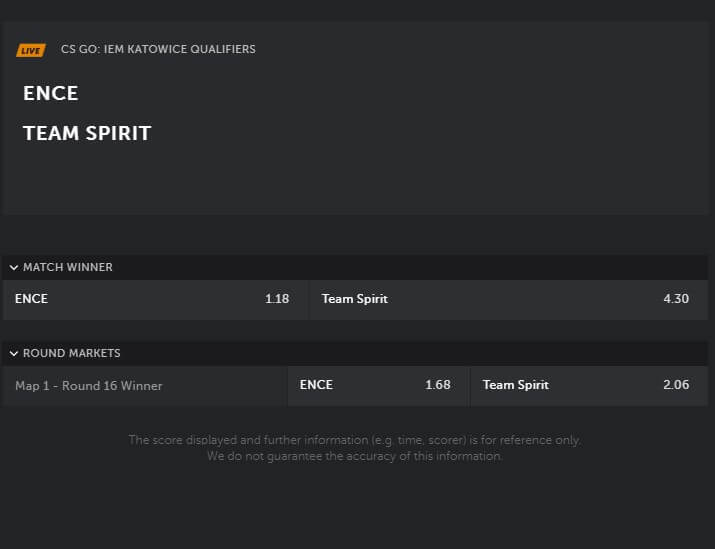The width and height of the screenshot is (715, 549).
Task: Click the Match Winner section header label
Action: [x=68, y=268]
